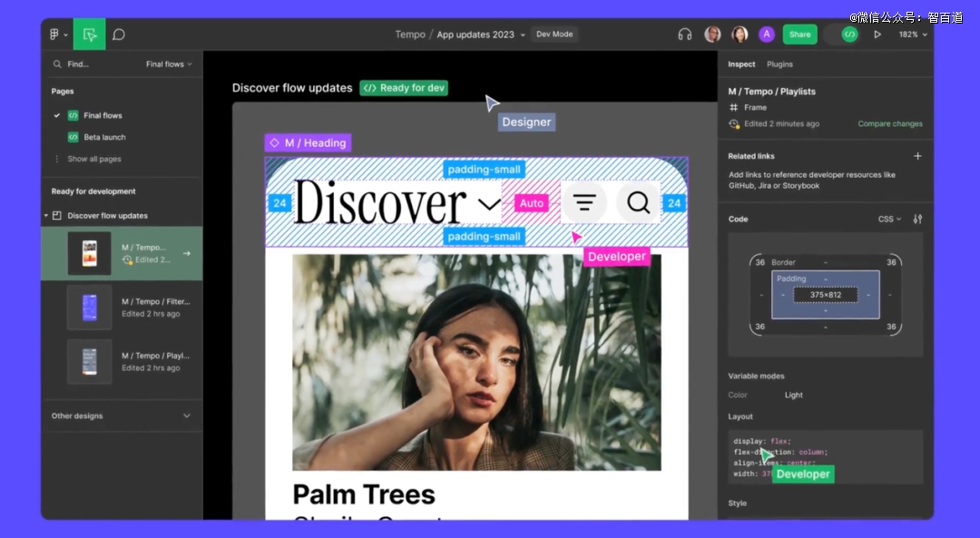Viewport: 980px width, 538px height.
Task: Select the M / Tempo... frame thumbnail
Action: (89, 254)
